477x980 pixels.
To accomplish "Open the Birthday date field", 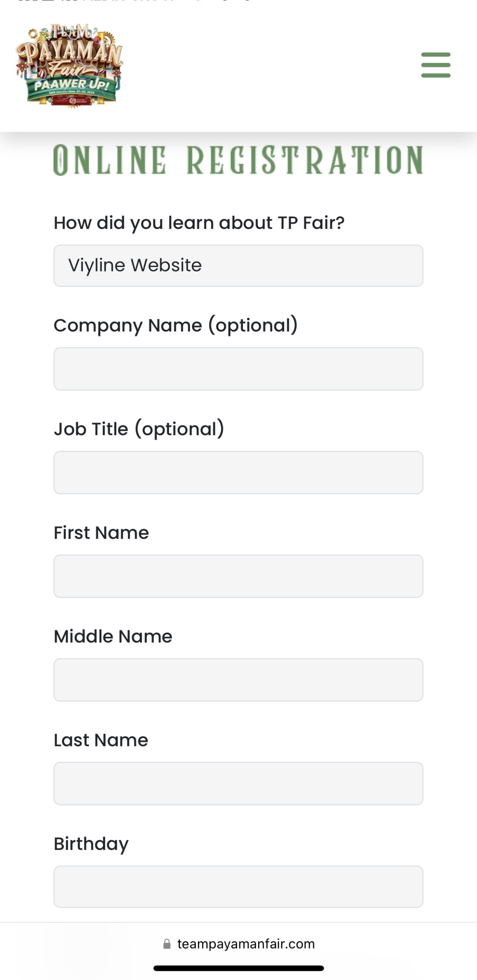I will point(238,887).
